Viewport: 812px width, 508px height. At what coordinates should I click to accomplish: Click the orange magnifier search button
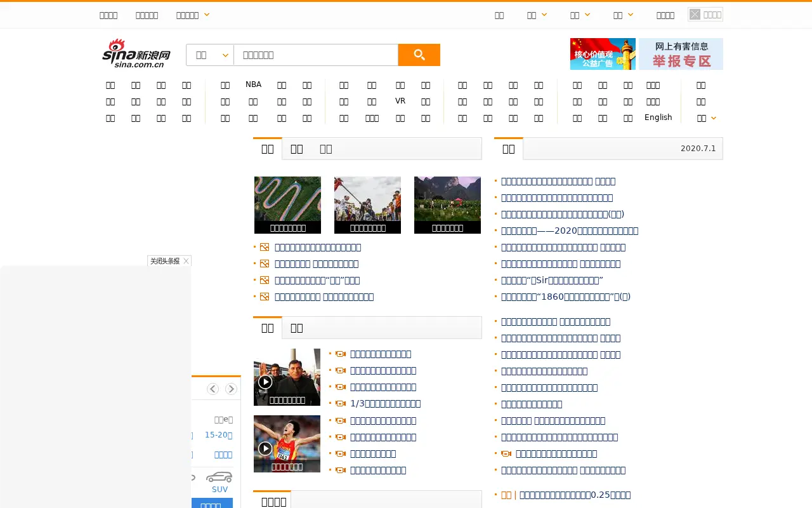coord(419,55)
